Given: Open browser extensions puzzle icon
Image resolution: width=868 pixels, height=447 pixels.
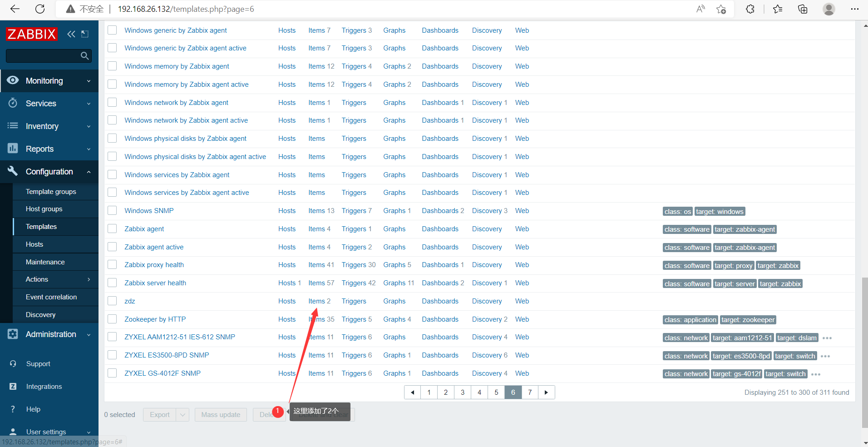Looking at the screenshot, I should pyautogui.click(x=750, y=9).
